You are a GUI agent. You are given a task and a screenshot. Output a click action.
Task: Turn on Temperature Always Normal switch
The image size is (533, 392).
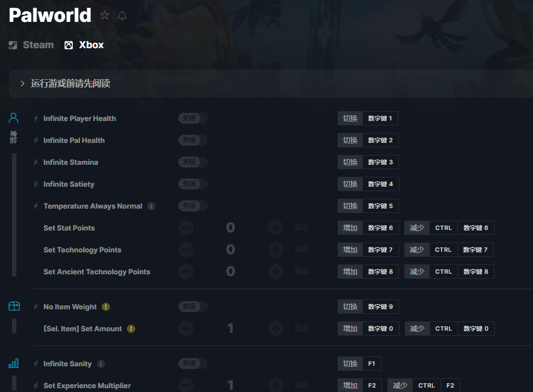[x=193, y=206]
